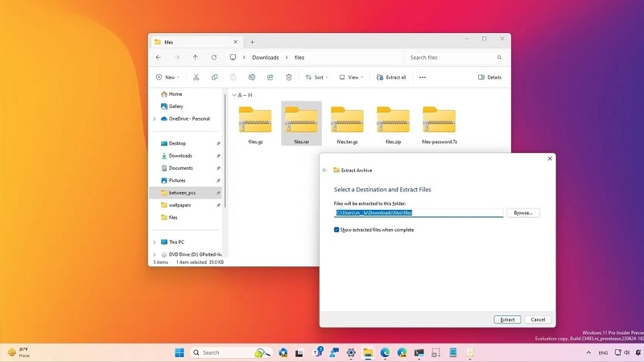Screen dimensions: 644x362
Task: Click the navigation pane scrollbar
Action: [225, 150]
